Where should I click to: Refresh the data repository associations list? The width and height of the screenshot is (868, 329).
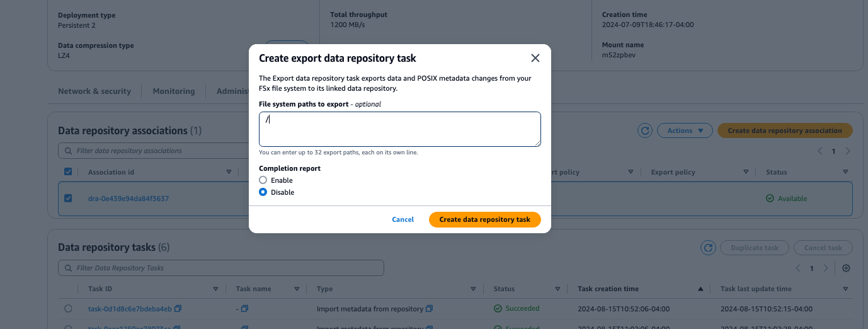644,130
